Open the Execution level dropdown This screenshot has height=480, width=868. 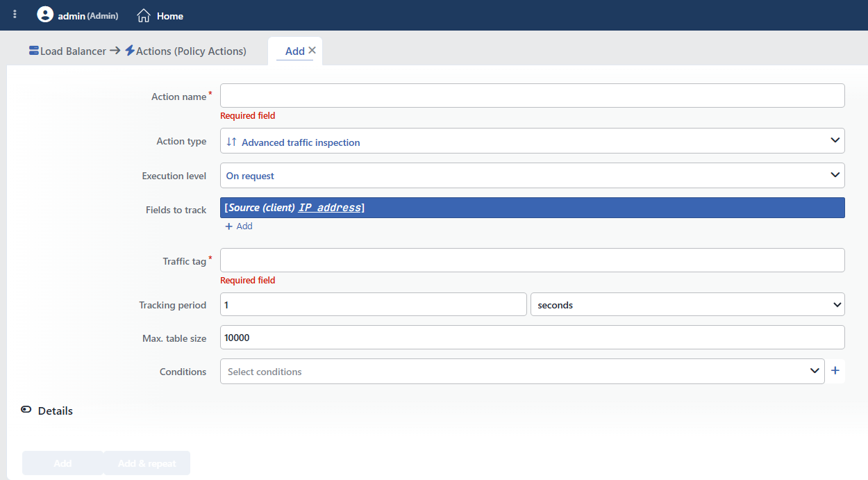[533, 175]
